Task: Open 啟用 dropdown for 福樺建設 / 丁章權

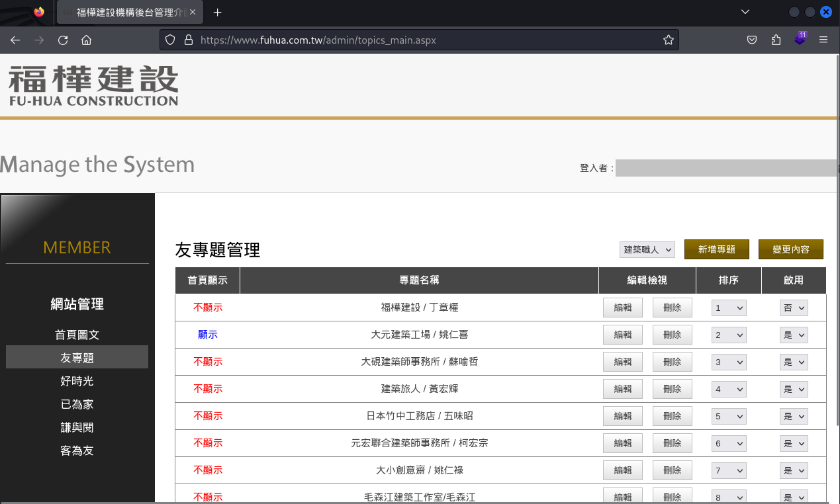Action: [x=794, y=308]
